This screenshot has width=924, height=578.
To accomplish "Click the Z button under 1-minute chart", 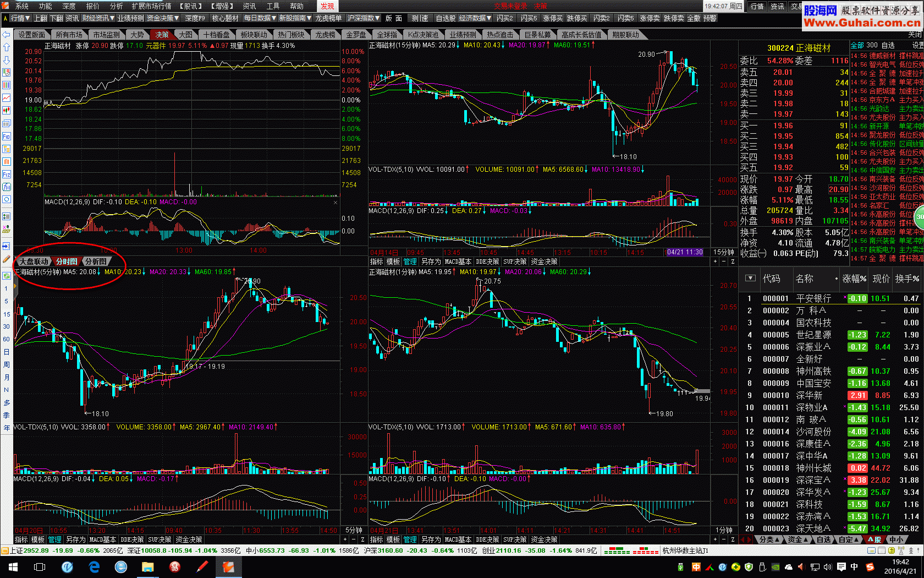I will (733, 539).
